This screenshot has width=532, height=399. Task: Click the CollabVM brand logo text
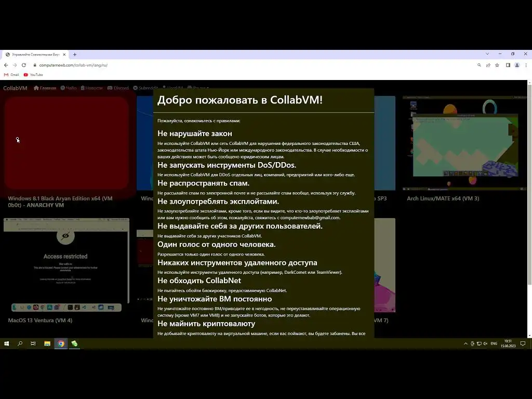click(x=15, y=88)
